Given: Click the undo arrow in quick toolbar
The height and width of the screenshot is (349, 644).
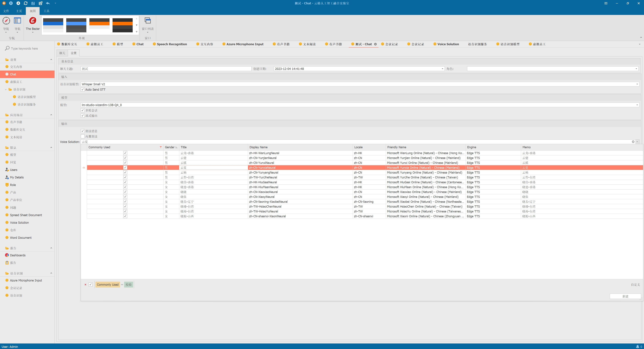Looking at the screenshot, I should tap(48, 3).
